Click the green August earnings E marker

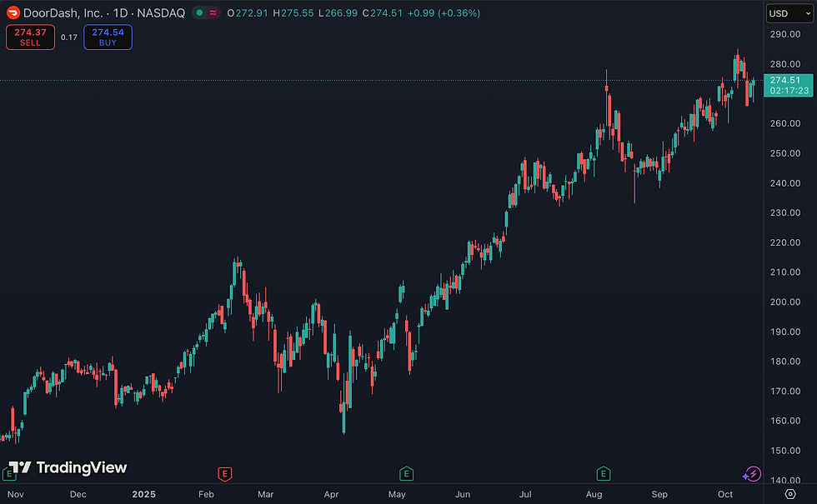point(604,474)
